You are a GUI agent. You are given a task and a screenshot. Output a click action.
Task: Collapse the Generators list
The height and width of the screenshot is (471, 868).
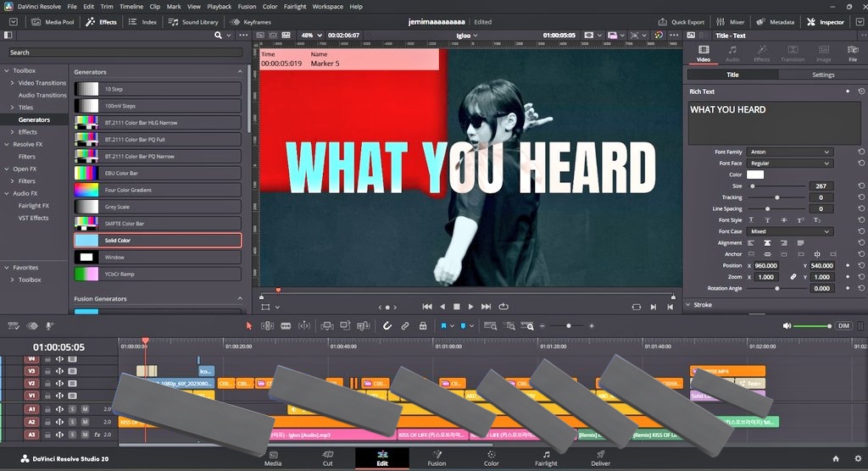point(240,72)
